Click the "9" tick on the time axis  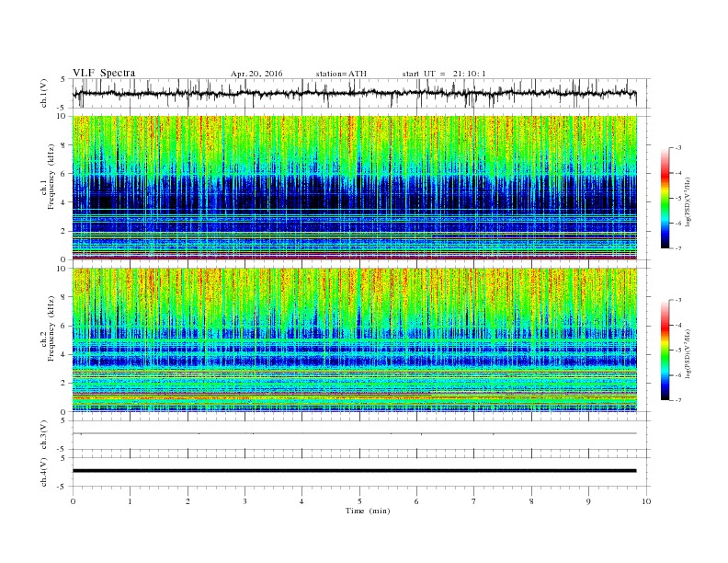(x=588, y=501)
